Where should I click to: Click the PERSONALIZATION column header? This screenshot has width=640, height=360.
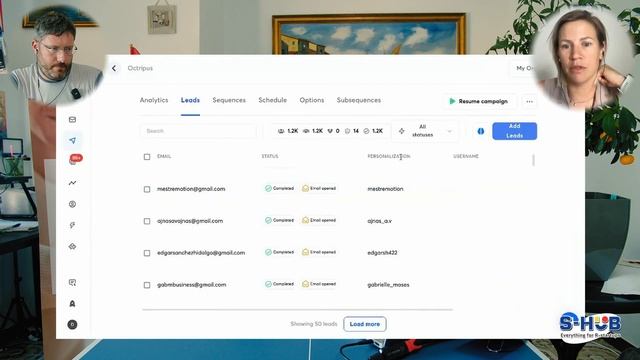389,156
